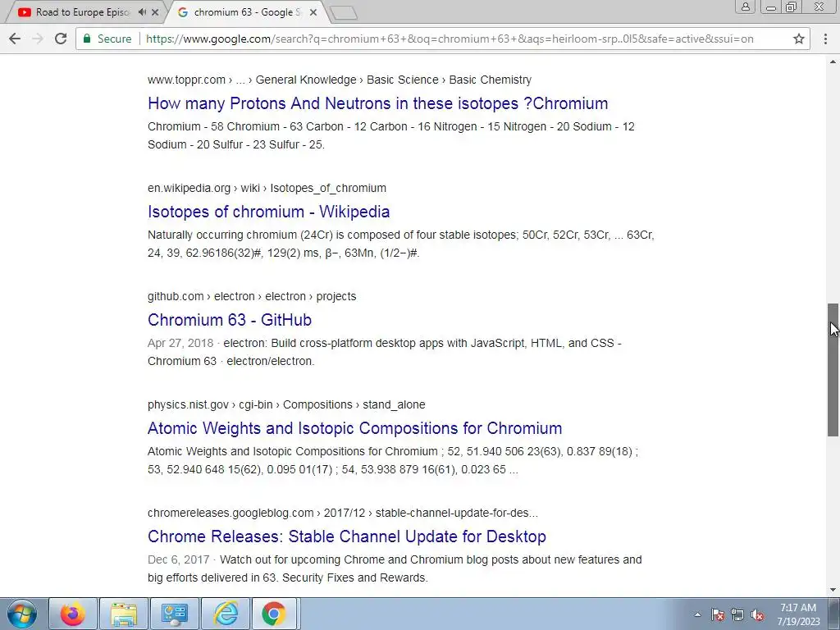Click the 'Dec 6, 2017' date text
The height and width of the screenshot is (630, 840).
[178, 559]
